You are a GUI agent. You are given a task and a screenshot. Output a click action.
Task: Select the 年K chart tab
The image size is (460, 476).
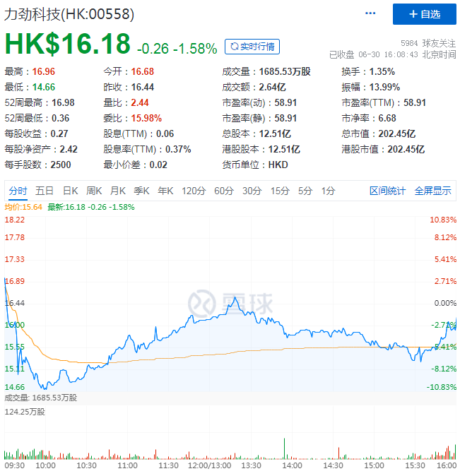click(x=165, y=191)
